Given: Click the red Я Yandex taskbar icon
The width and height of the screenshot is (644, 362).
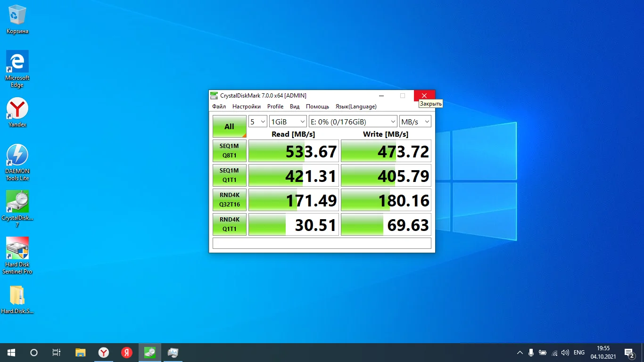Looking at the screenshot, I should pos(127,353).
